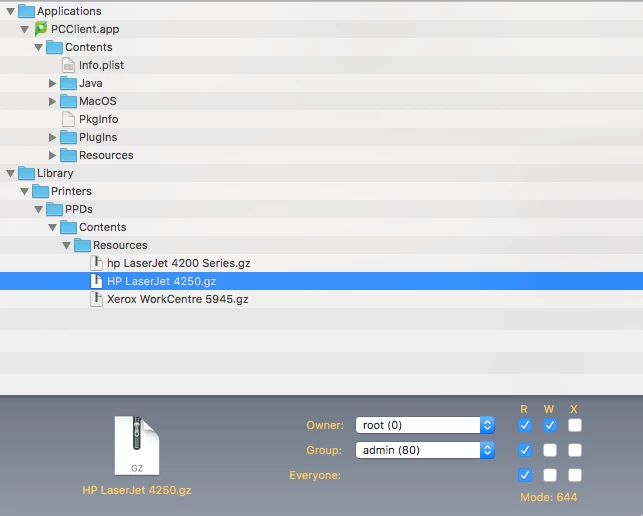Collapse Resources triangle under PPDs Contents
This screenshot has width=643, height=516.
pos(66,246)
